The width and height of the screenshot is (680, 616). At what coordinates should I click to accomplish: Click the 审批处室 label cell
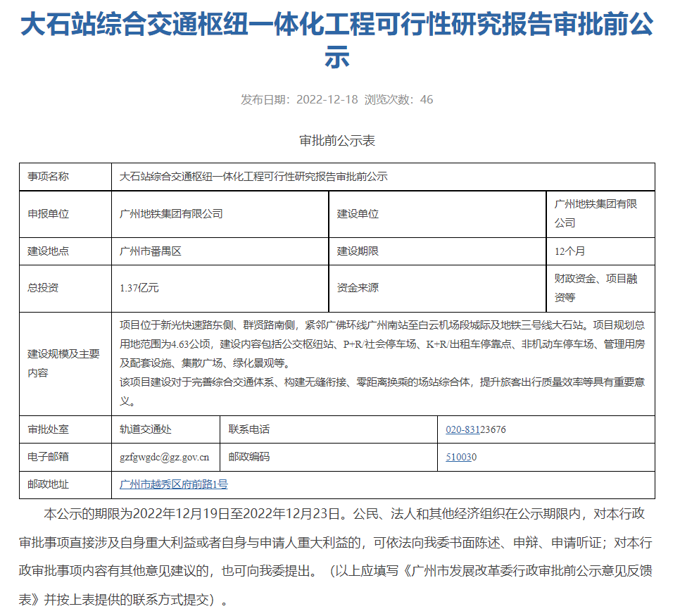pos(65,429)
